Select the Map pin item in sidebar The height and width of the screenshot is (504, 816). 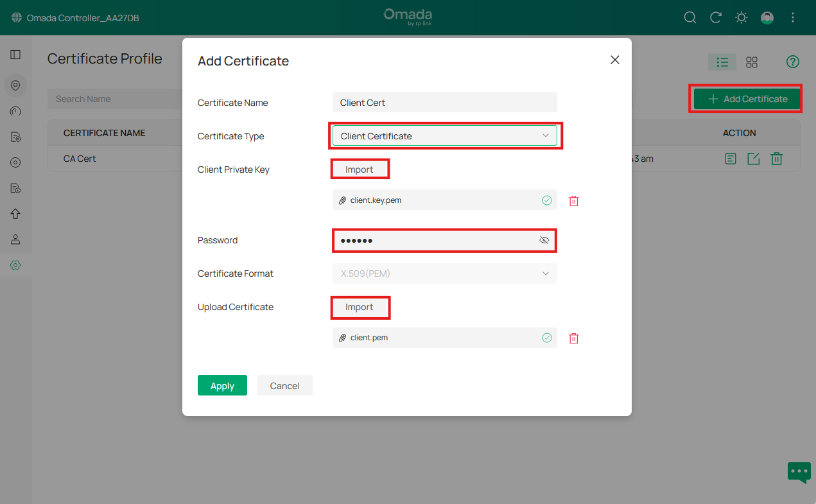point(15,85)
